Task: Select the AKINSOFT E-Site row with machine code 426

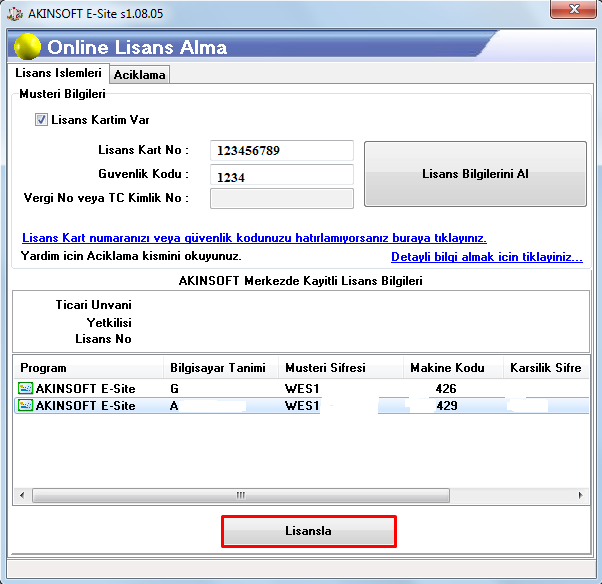Action: [301, 388]
